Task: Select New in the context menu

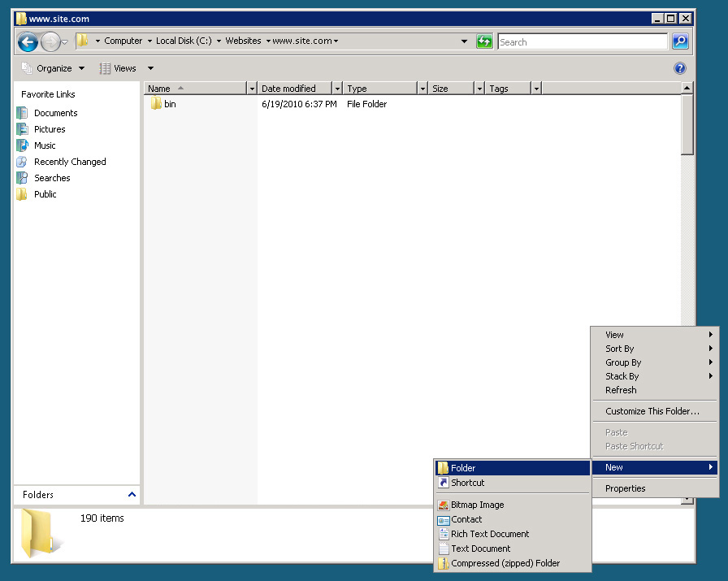Action: [x=655, y=467]
